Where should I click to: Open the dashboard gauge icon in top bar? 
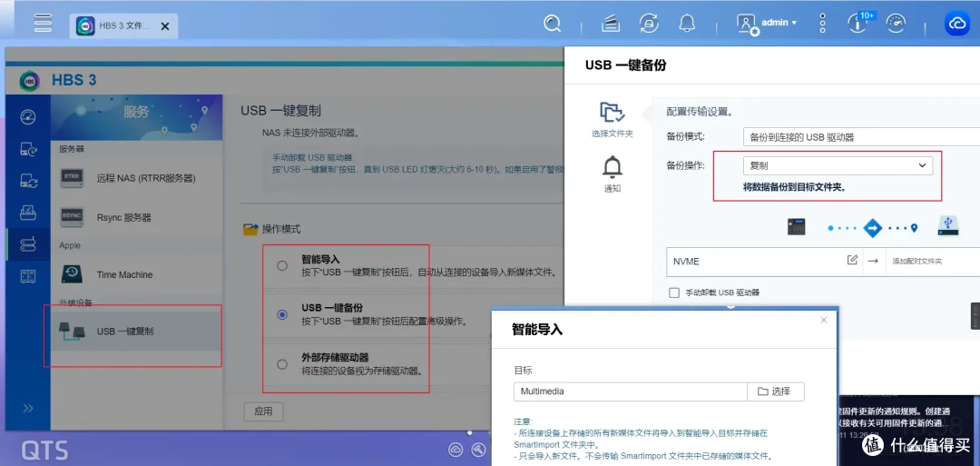[x=897, y=23]
